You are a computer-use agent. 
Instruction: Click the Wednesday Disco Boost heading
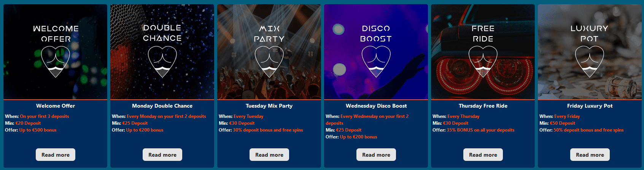(x=376, y=106)
